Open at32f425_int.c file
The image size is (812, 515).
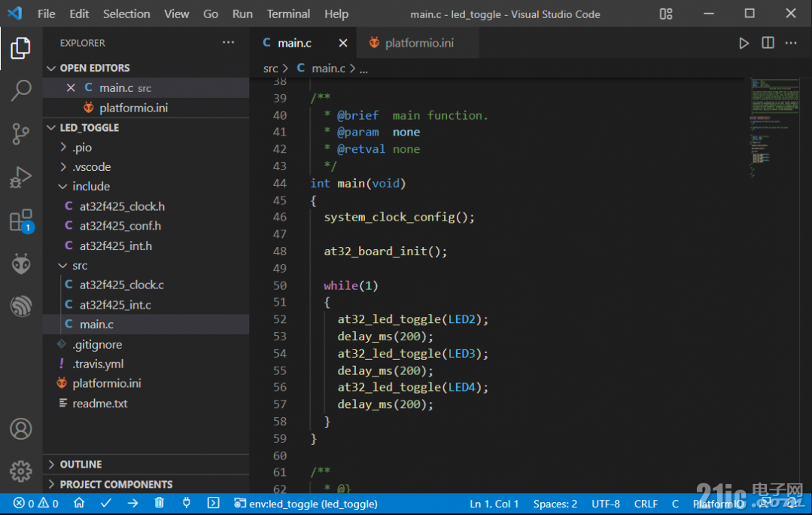146,305
